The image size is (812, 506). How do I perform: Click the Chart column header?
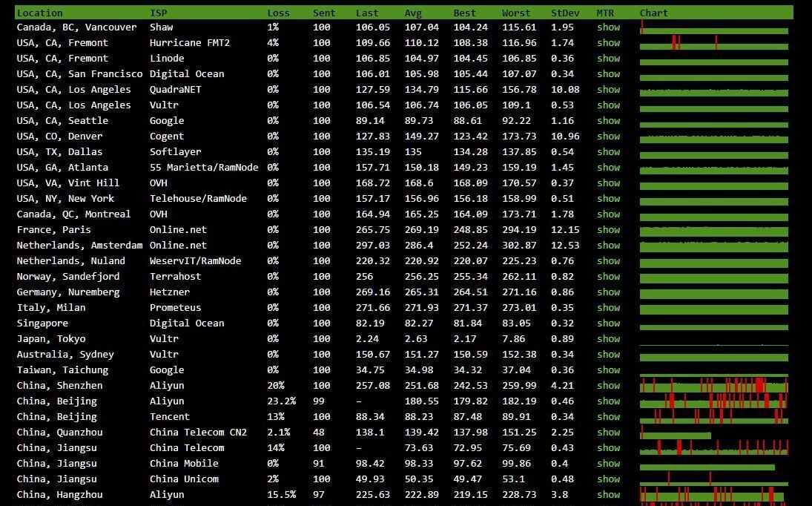point(654,13)
